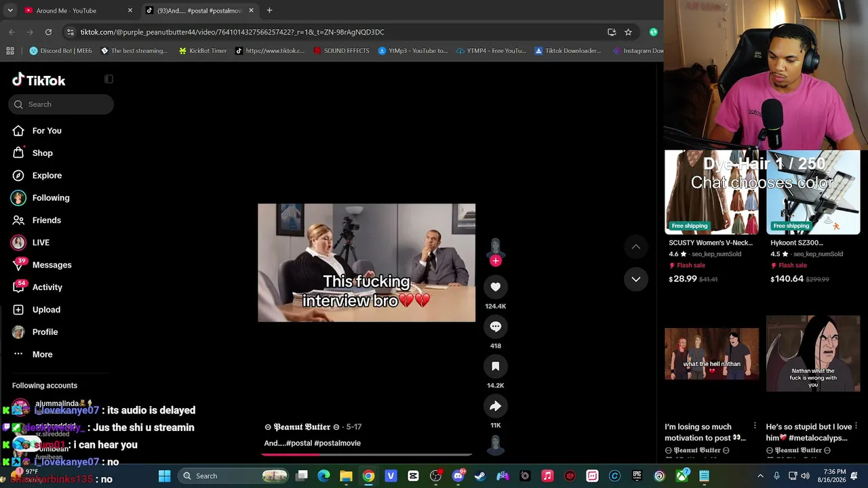Launch Discord from the taskbar

[x=458, y=476]
